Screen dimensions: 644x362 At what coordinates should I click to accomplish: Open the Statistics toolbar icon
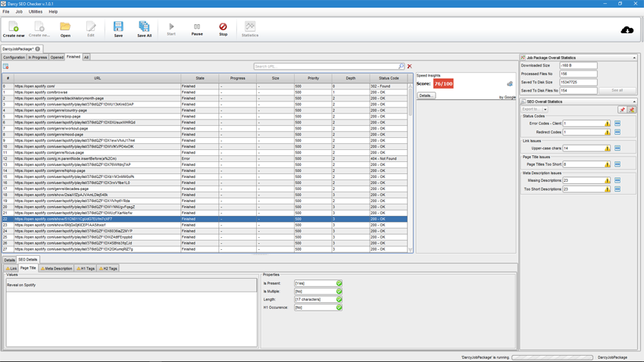[x=250, y=30]
